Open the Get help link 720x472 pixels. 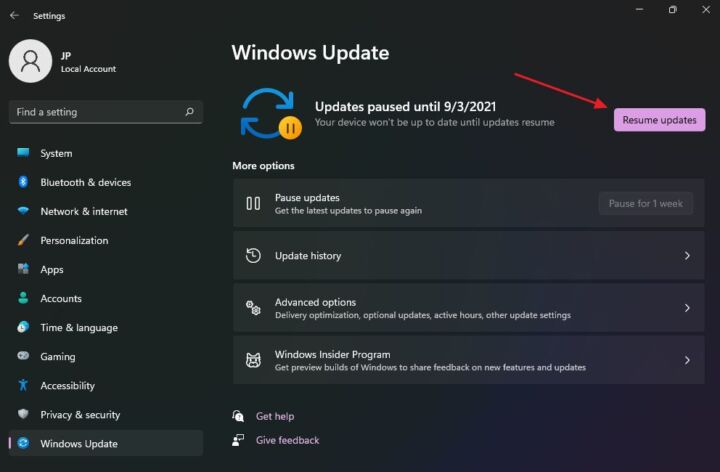coord(275,416)
